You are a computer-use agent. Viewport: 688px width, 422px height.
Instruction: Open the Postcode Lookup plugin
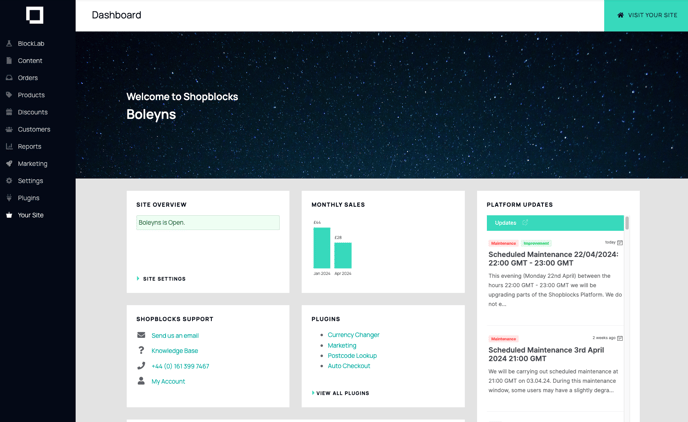point(352,355)
